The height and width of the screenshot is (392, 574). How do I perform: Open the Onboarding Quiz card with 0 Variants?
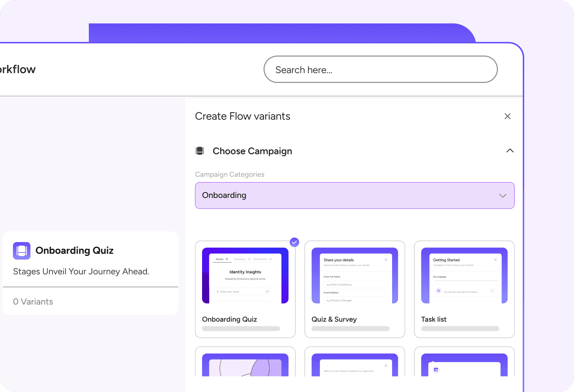click(x=90, y=273)
